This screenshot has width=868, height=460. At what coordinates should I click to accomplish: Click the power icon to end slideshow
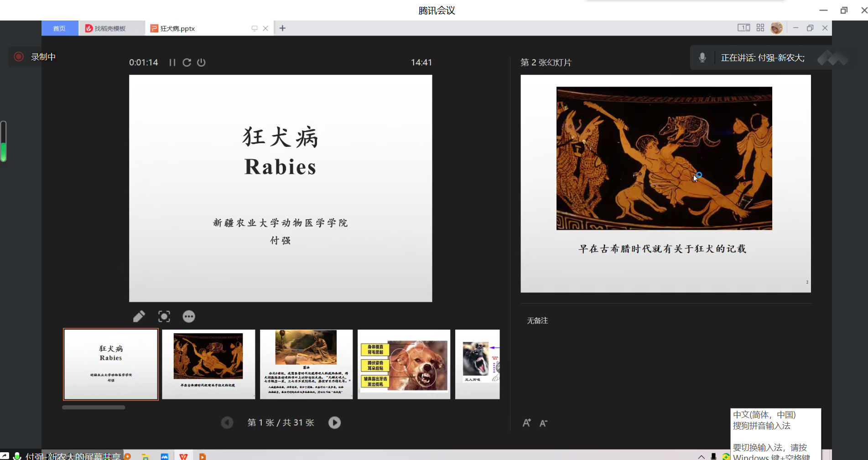pos(201,62)
